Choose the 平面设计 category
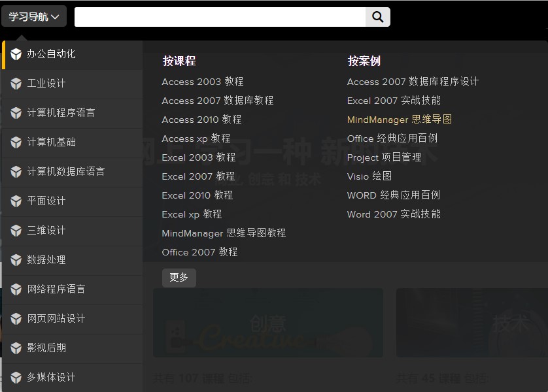Screen dimensions: 548x392 73,201
